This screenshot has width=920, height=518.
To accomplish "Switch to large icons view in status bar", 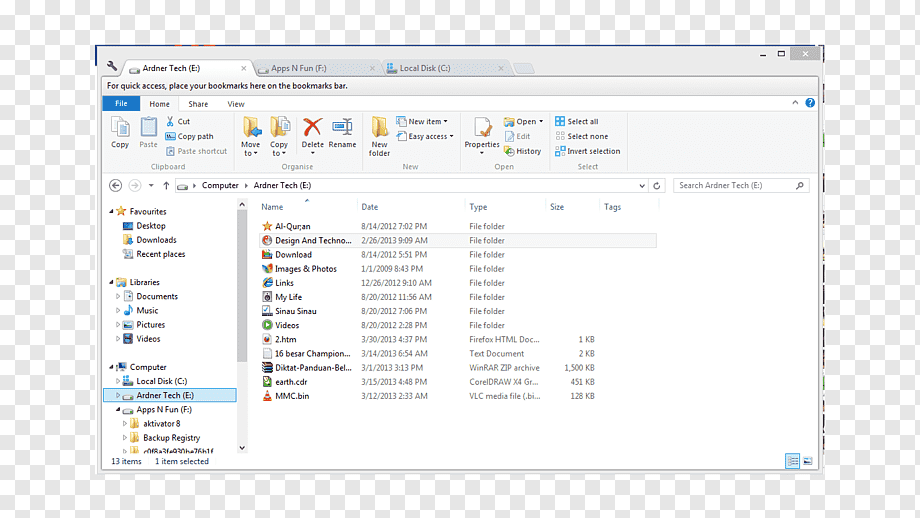I will tap(808, 461).
